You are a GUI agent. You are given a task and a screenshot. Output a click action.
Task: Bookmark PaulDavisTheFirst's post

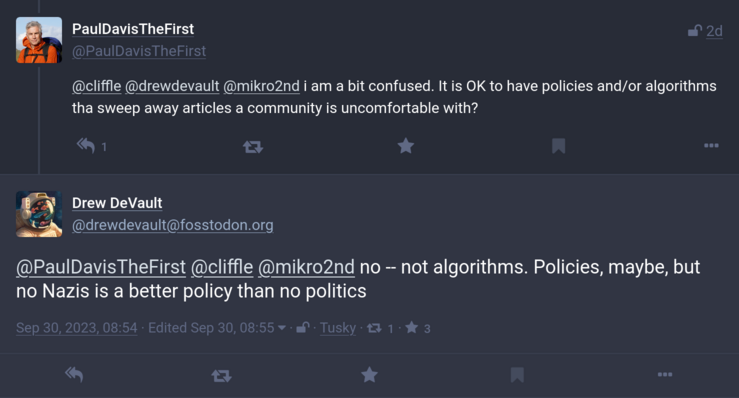click(558, 146)
